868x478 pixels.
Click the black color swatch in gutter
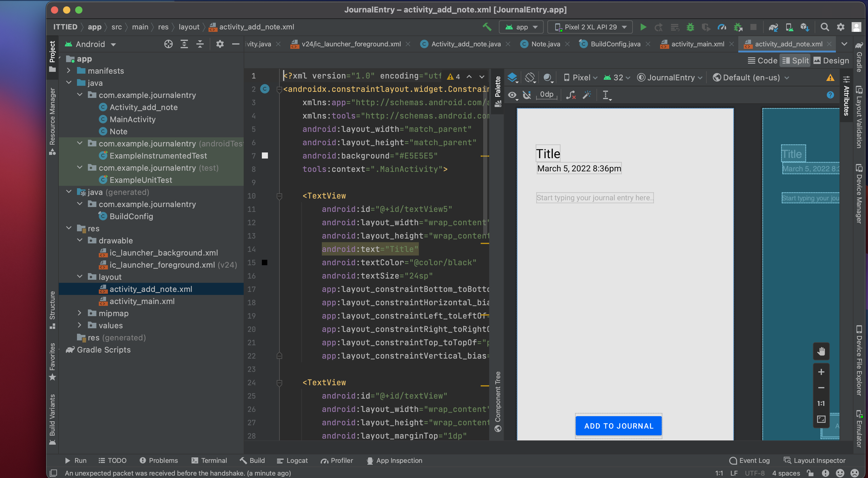click(265, 262)
